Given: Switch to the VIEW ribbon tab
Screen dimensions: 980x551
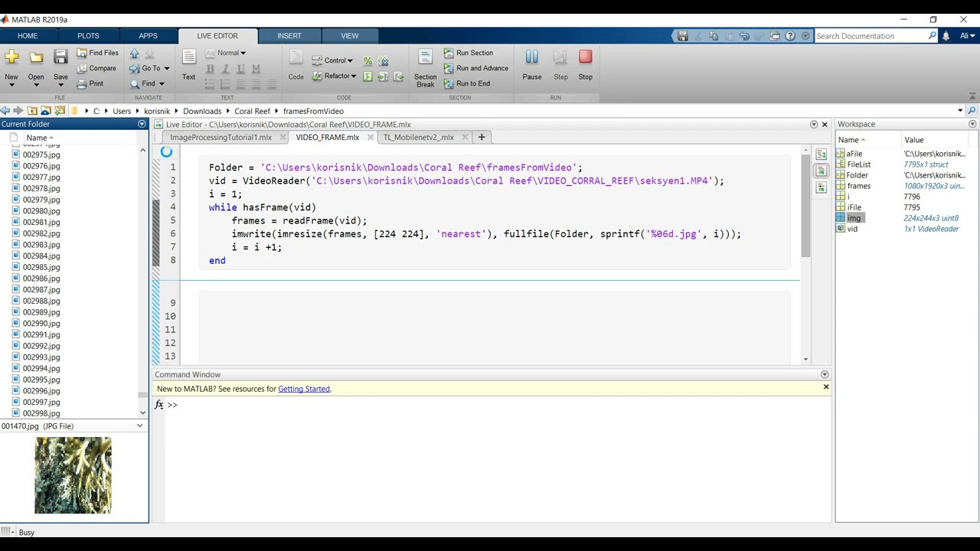Looking at the screenshot, I should [350, 36].
